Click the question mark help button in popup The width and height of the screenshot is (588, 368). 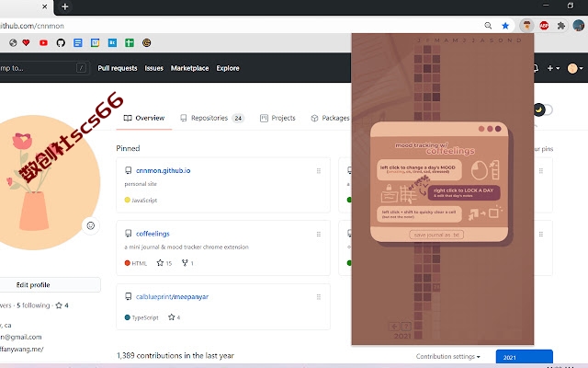click(x=406, y=327)
